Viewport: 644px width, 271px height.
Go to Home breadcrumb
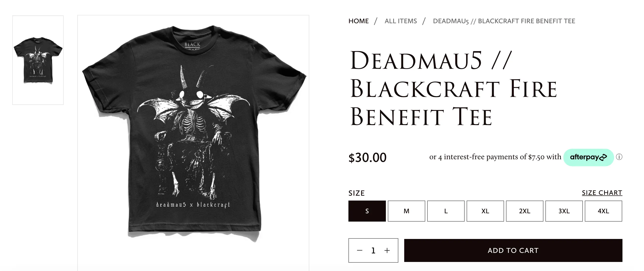coord(358,21)
